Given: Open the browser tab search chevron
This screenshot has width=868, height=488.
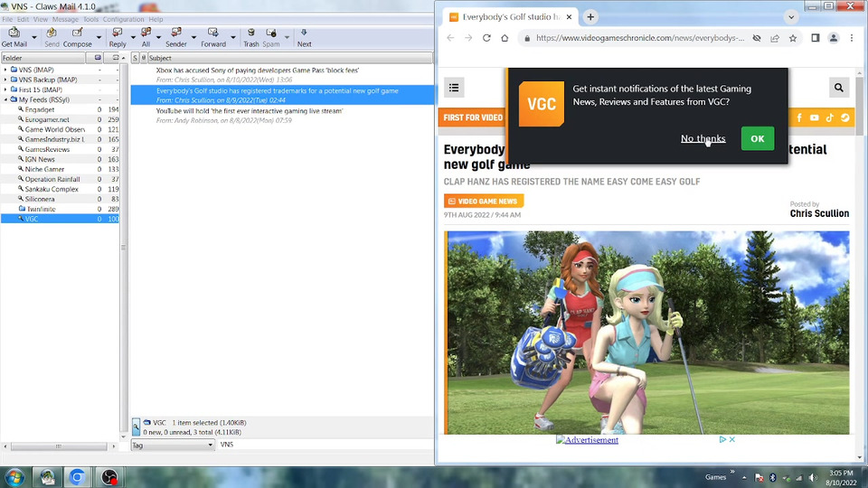Looking at the screenshot, I should tap(791, 17).
